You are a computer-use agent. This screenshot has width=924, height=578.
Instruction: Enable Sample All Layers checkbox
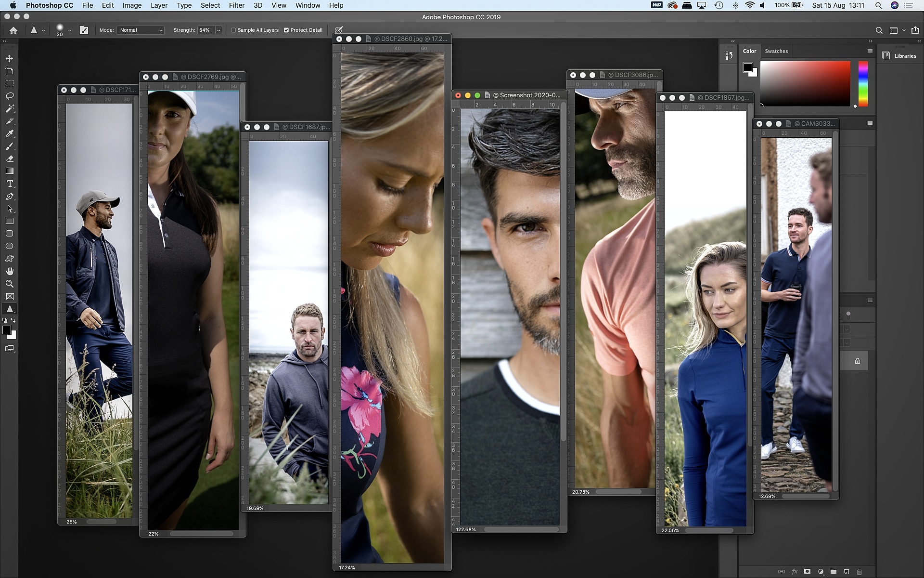coord(233,30)
